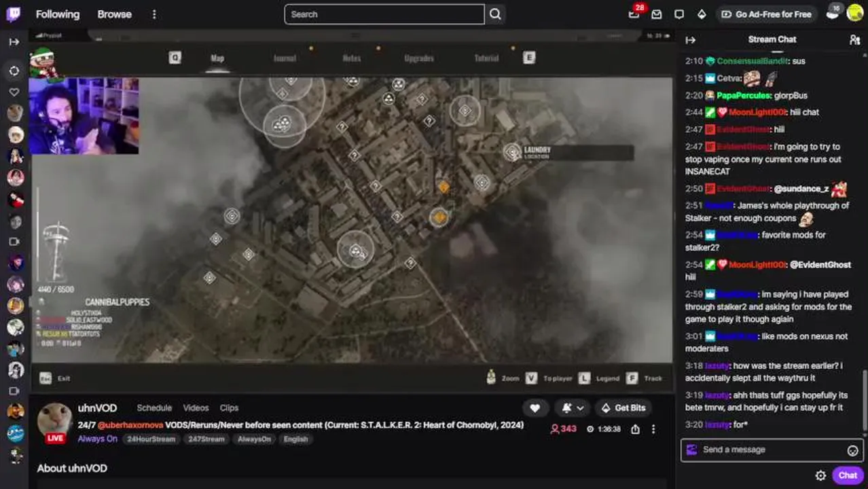The height and width of the screenshot is (489, 868).
Task: Open Prime loot with 28 badge
Action: tap(634, 14)
